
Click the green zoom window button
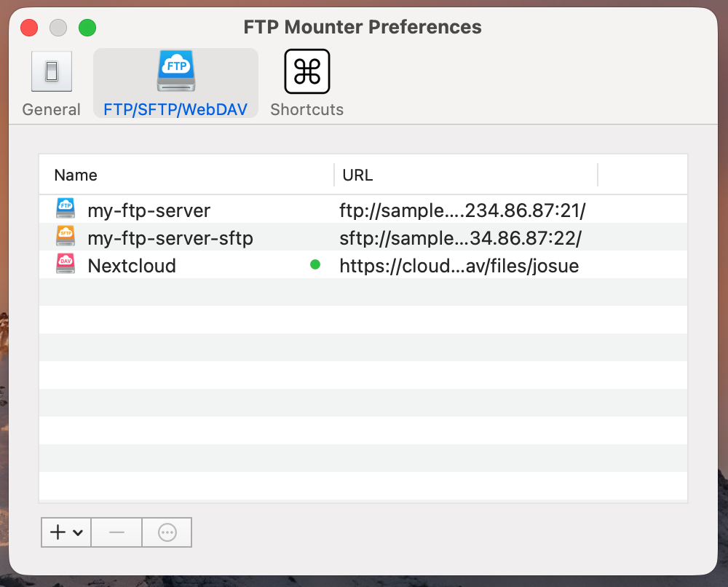pos(87,28)
